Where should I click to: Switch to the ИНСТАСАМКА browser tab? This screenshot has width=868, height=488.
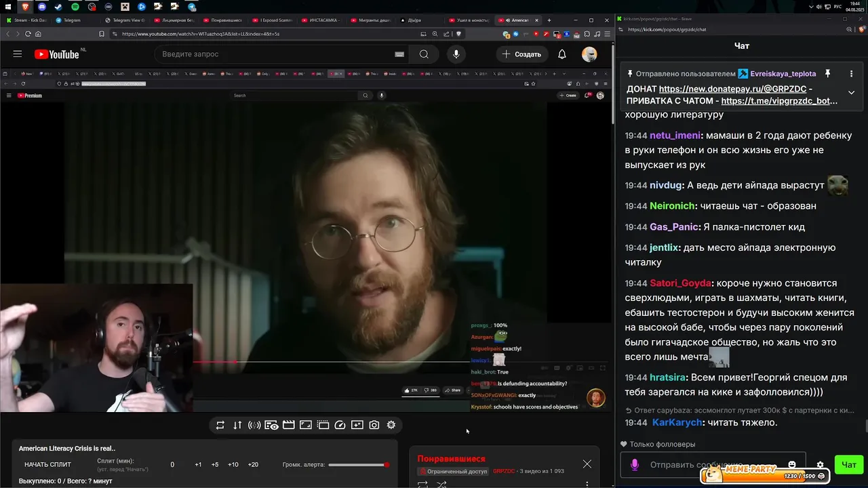[321, 20]
